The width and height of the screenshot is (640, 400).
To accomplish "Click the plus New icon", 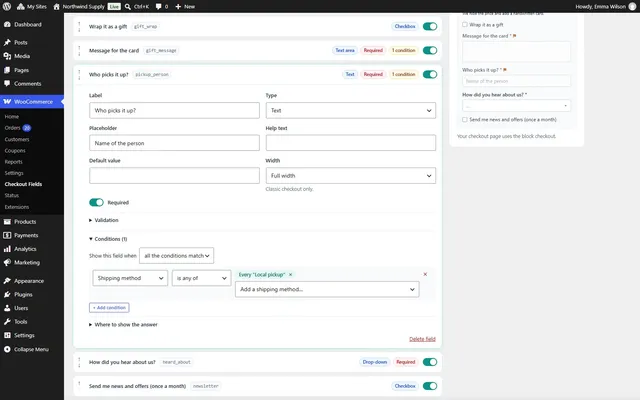I will (x=178, y=7).
